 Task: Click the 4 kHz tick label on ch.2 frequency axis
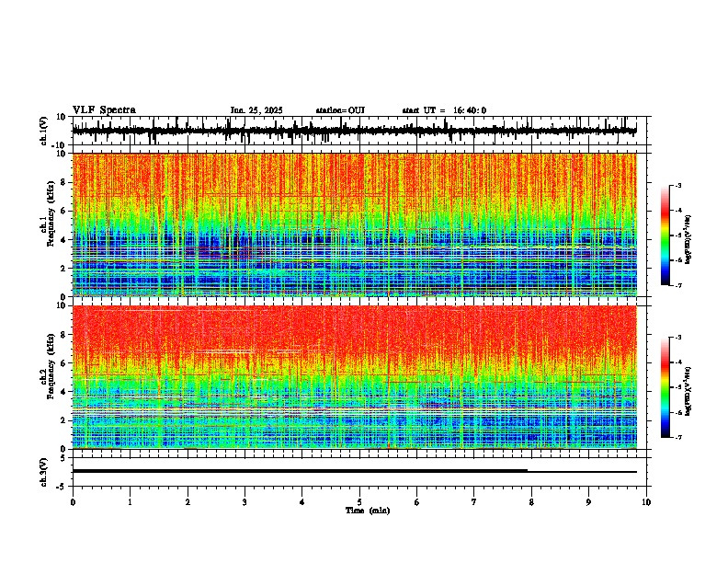(x=63, y=392)
